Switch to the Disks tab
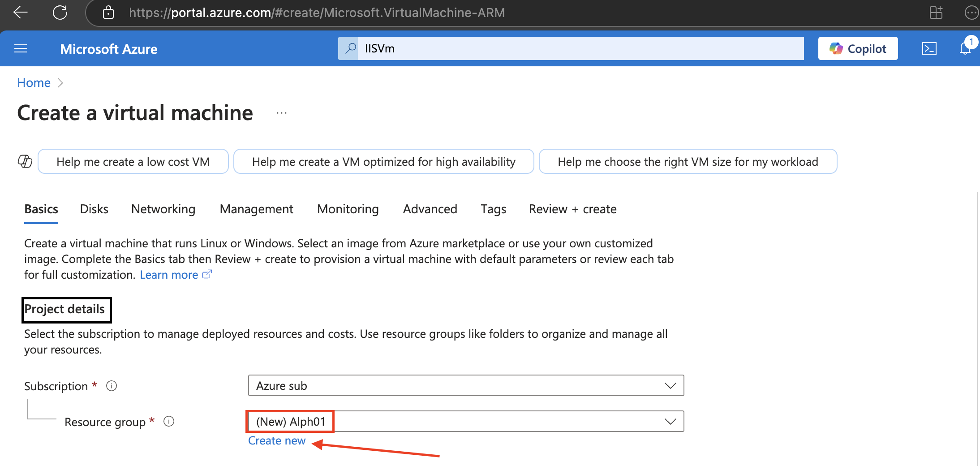 tap(94, 209)
